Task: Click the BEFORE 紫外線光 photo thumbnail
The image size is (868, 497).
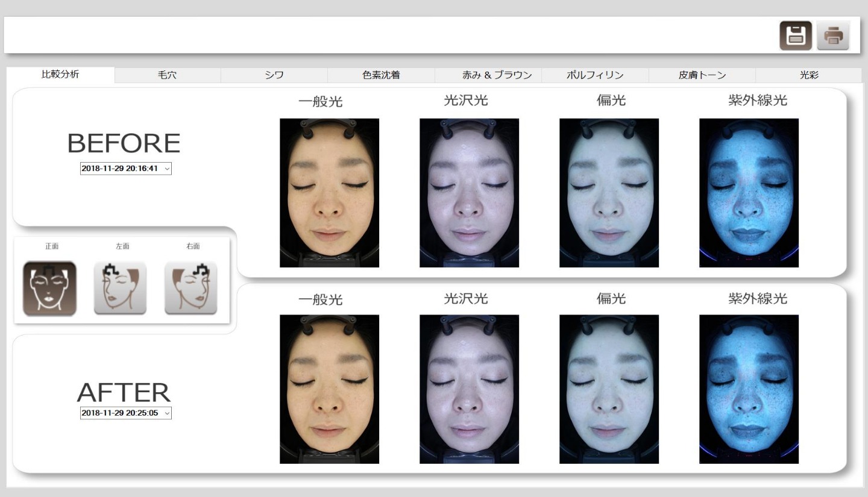Action: pyautogui.click(x=749, y=193)
